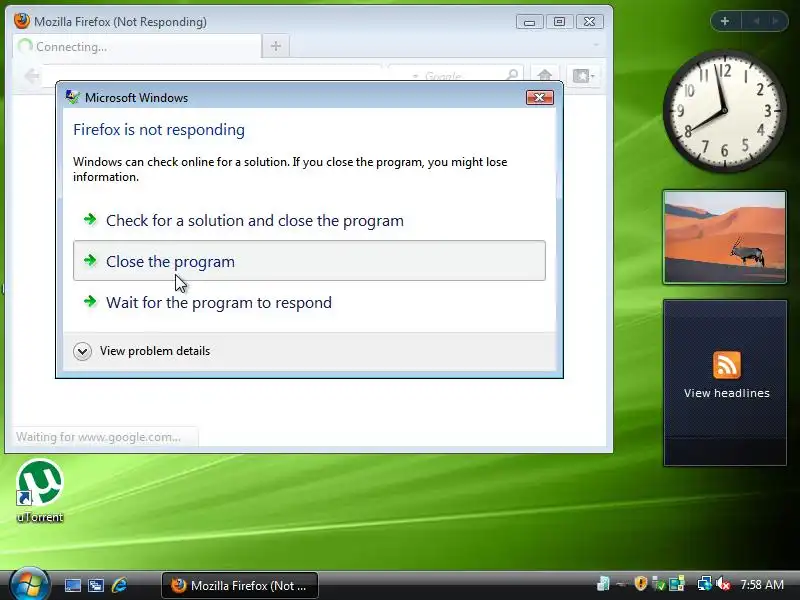
Task: Open a new tab in Firefox
Action: tap(276, 46)
